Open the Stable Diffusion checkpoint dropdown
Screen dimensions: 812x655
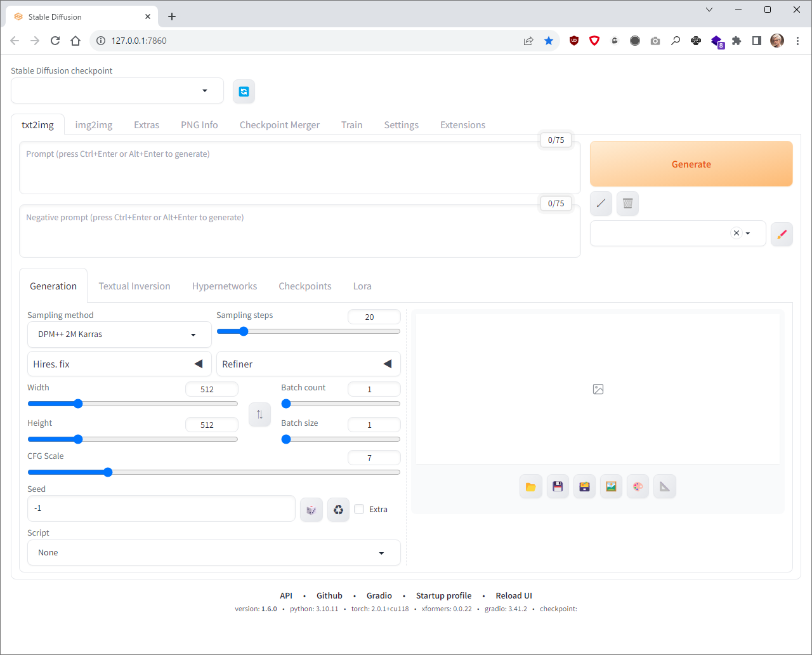click(117, 91)
